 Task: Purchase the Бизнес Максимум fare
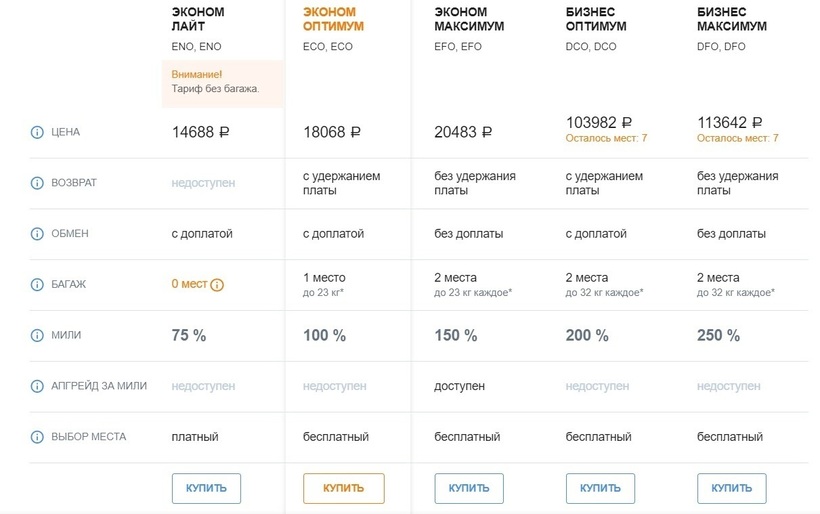pyautogui.click(x=731, y=488)
